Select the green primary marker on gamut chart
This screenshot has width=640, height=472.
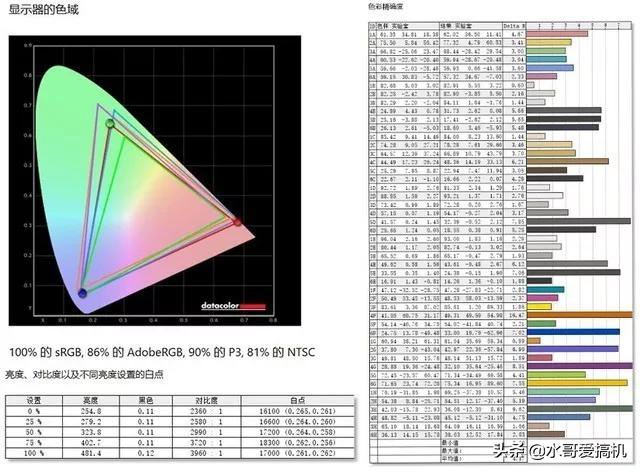pyautogui.click(x=110, y=123)
